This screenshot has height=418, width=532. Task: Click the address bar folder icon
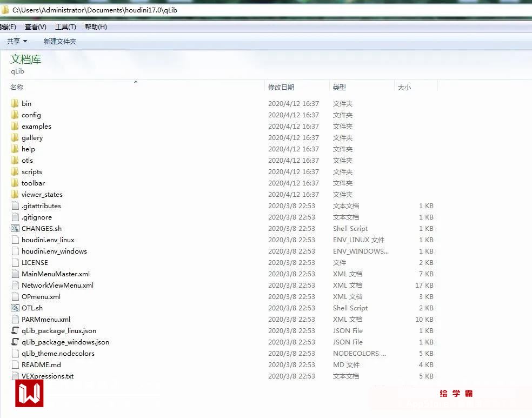click(5, 10)
